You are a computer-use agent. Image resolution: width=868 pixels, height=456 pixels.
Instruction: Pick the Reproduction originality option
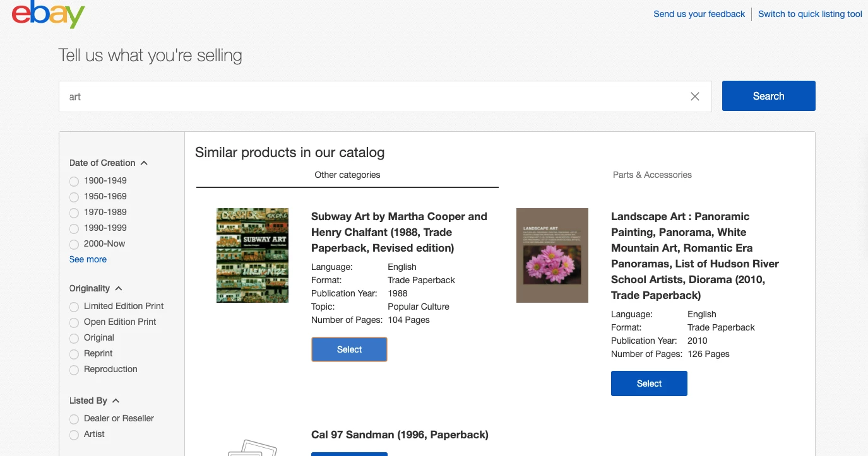pyautogui.click(x=74, y=370)
